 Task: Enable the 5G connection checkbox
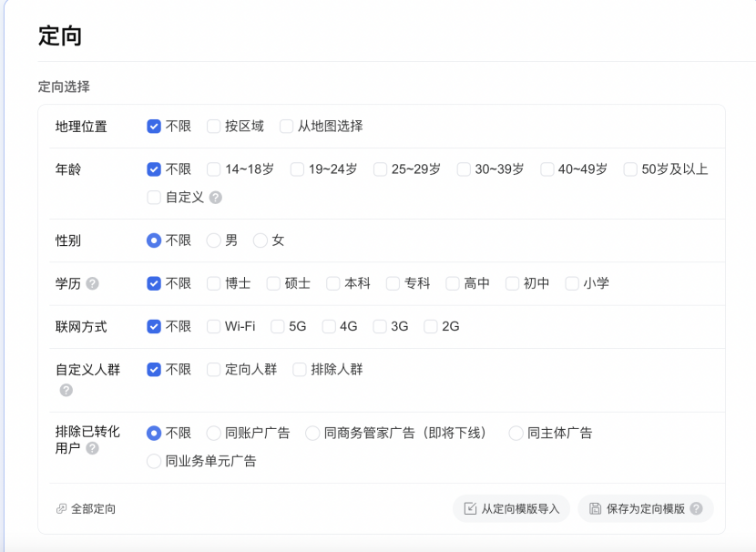coord(278,326)
